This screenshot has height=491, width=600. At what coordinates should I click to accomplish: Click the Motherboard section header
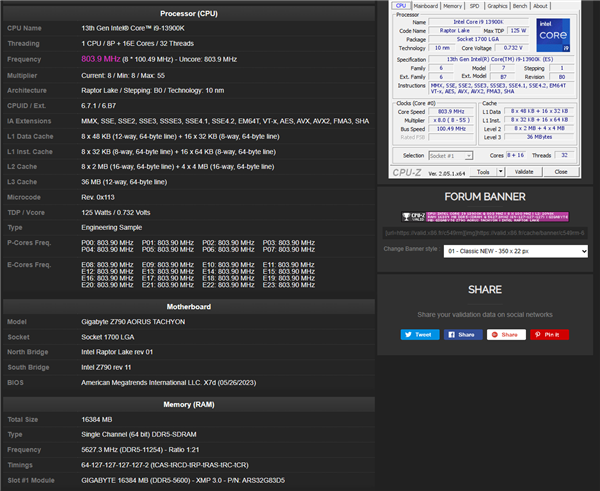tap(189, 307)
